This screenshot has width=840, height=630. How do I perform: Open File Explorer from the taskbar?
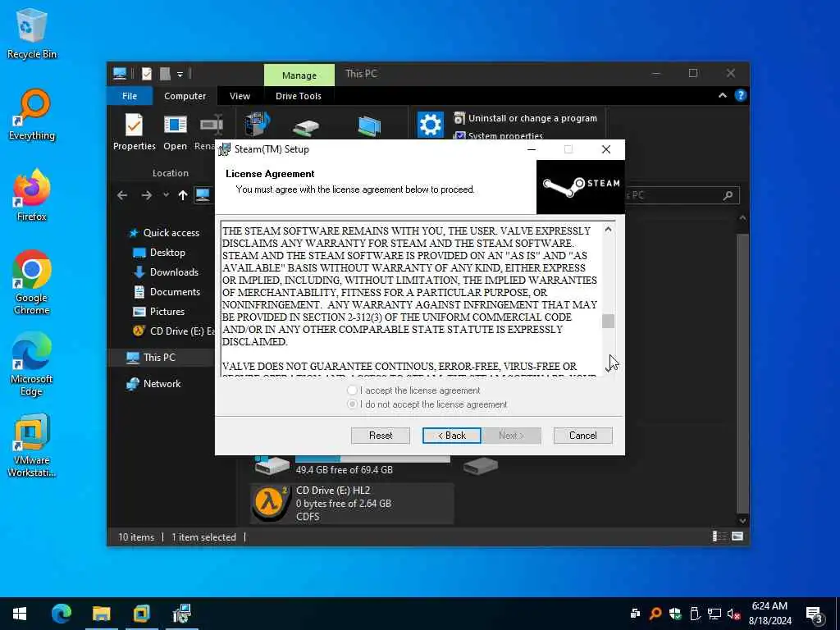[101, 614]
